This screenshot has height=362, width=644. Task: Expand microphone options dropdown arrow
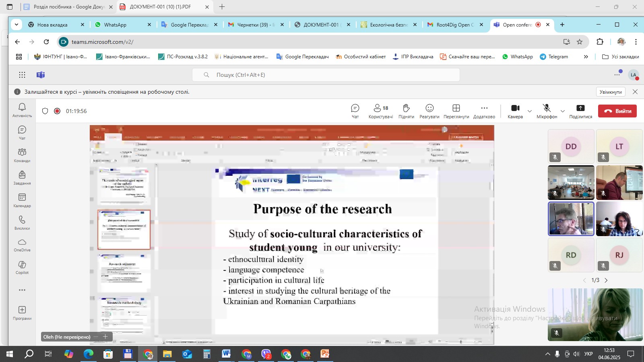coord(563,111)
